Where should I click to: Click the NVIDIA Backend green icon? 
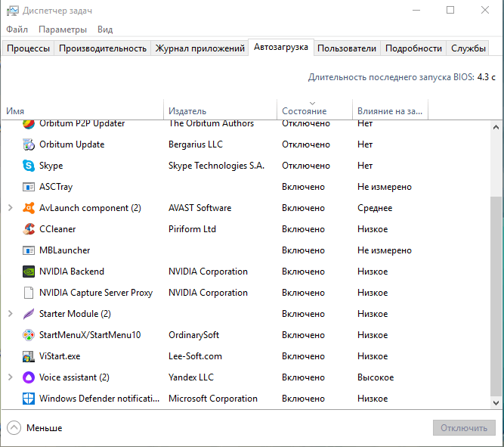click(29, 272)
